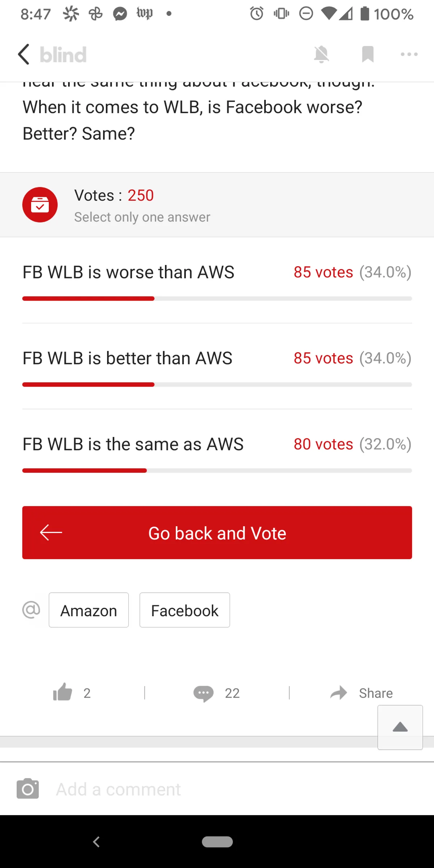Select "FB WLB is better than AWS" option
Screen dimensions: 434x868
pyautogui.click(x=127, y=358)
